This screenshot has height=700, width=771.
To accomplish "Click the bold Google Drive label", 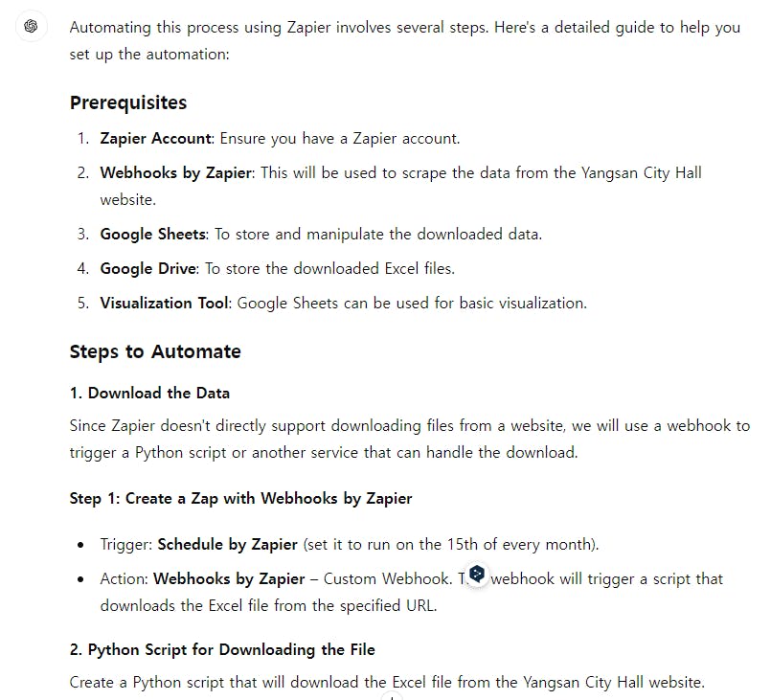I will [x=148, y=268].
